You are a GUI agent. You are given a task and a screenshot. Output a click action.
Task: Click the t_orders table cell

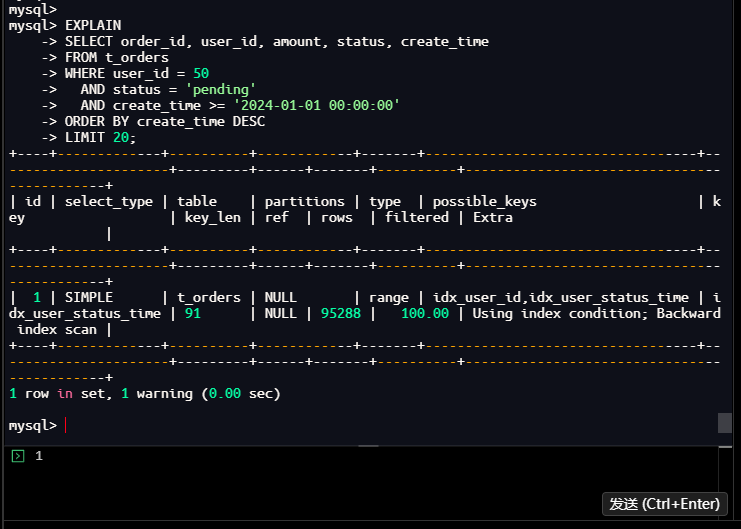(209, 297)
